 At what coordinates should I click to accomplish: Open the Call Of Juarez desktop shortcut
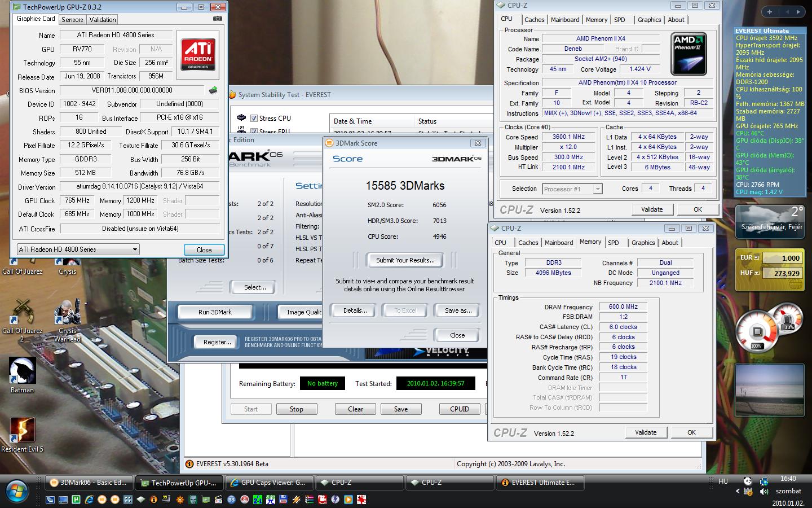(23, 265)
